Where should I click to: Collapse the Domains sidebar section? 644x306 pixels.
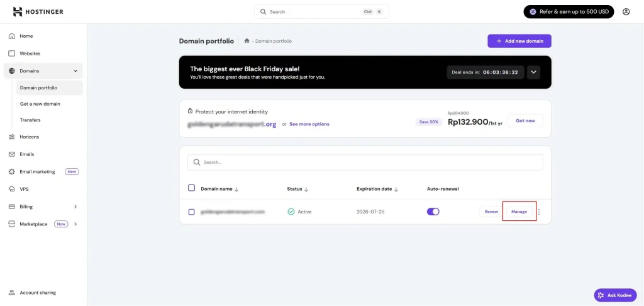coord(75,71)
